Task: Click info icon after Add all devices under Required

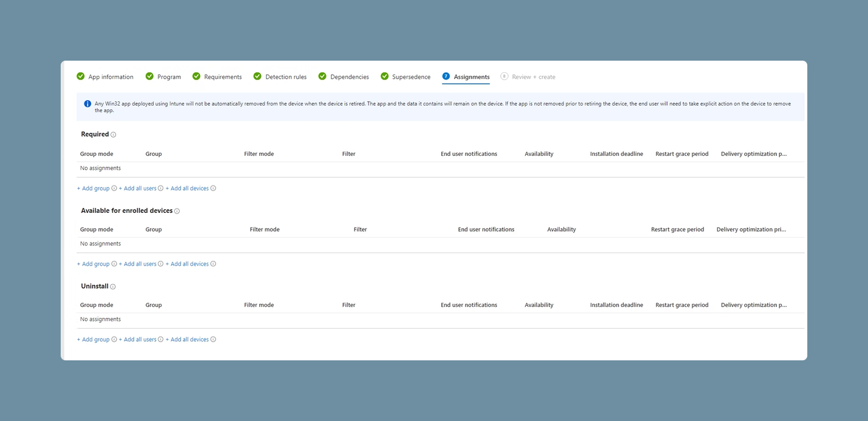Action: [x=213, y=189]
